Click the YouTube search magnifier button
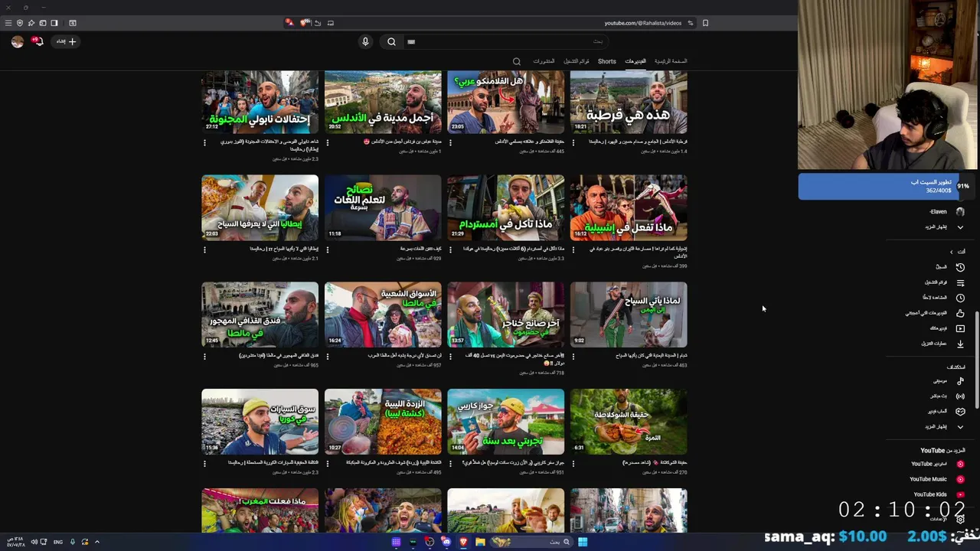The image size is (980, 551). pyautogui.click(x=391, y=41)
